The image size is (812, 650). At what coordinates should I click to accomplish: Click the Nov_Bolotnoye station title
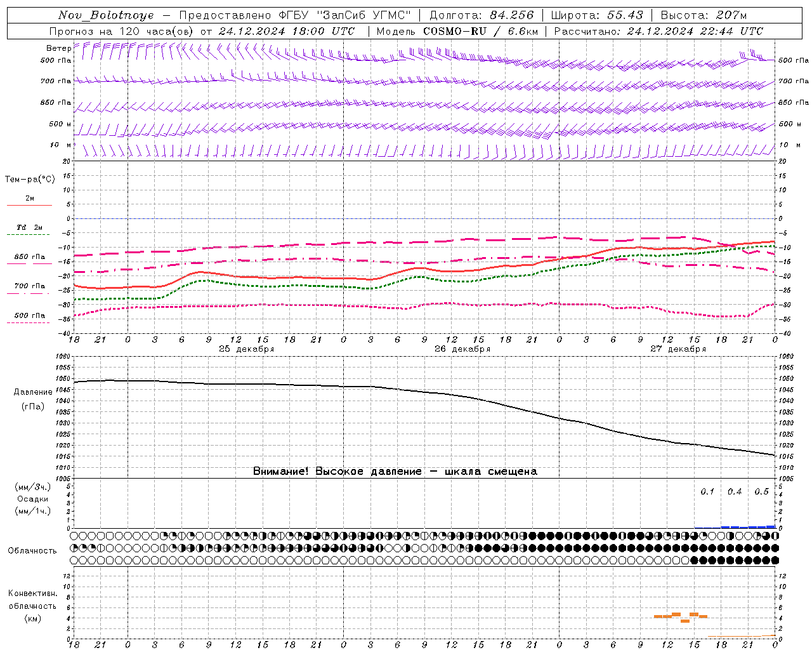point(106,15)
